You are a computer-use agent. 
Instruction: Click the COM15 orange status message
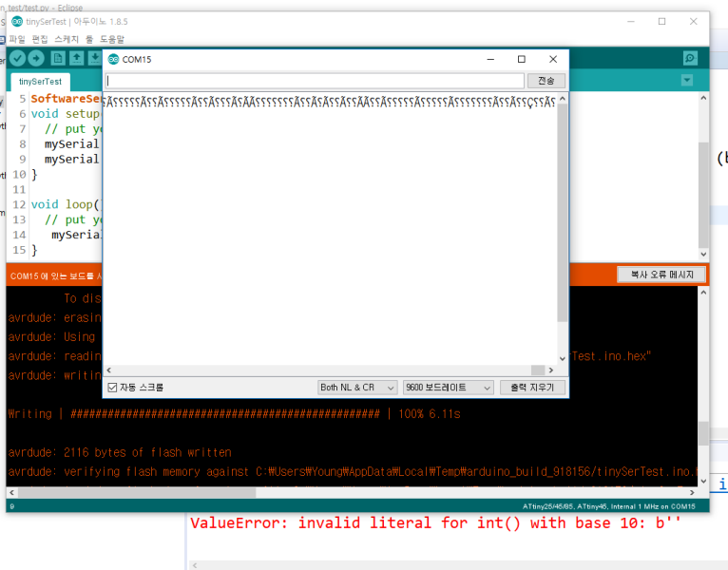coord(56,276)
